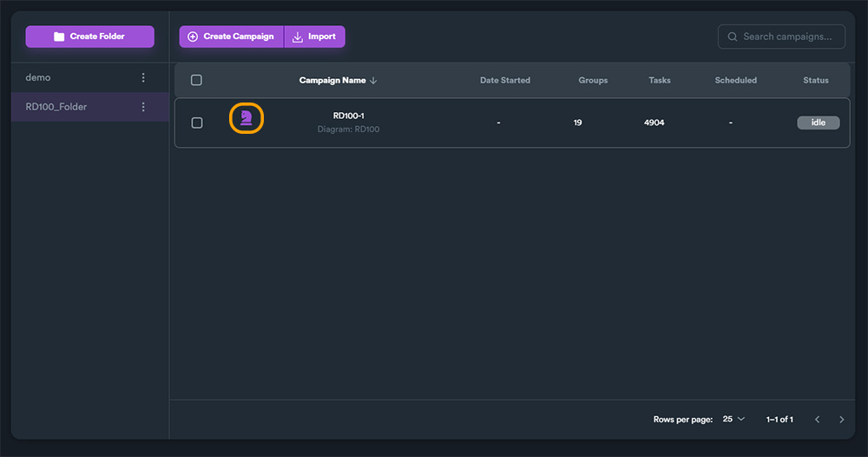Click the Scheduled column header

click(x=736, y=80)
